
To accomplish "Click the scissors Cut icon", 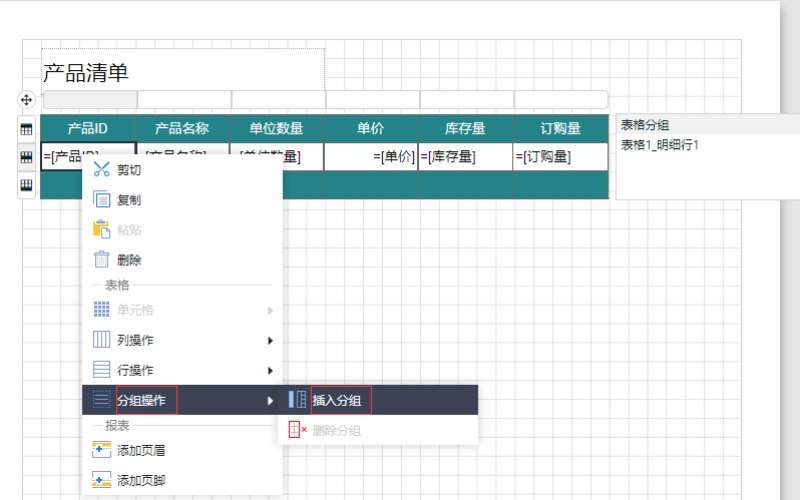I will (x=102, y=169).
